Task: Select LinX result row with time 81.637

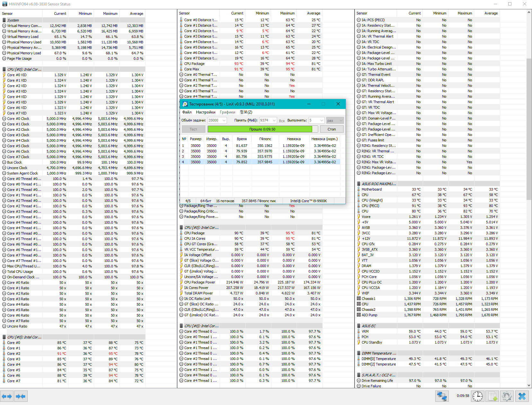Action: tap(260, 146)
